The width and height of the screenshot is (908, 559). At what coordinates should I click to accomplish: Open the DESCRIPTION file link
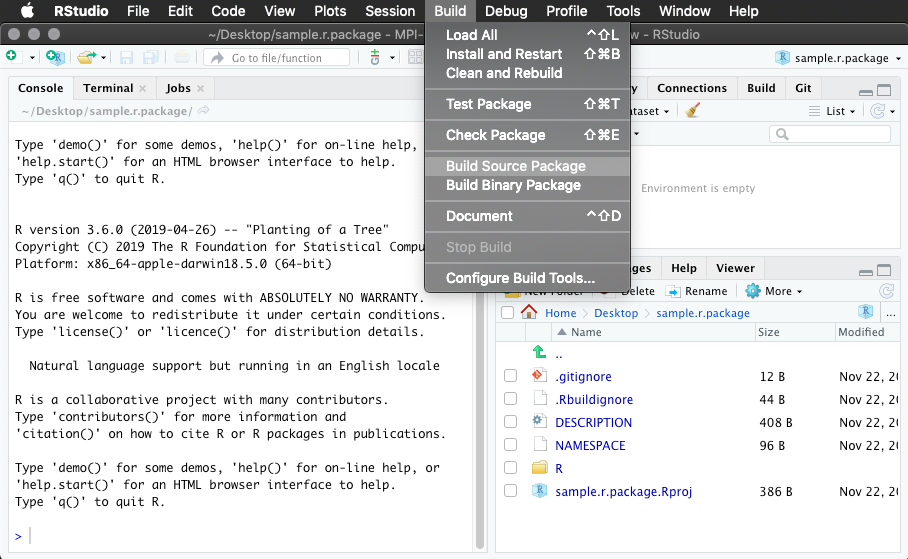[594, 422]
